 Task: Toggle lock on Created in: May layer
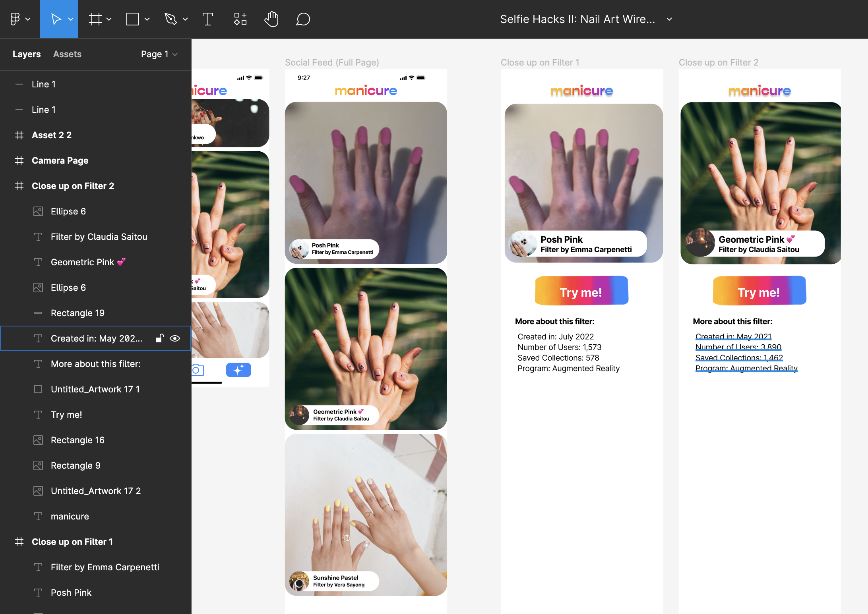click(x=159, y=338)
